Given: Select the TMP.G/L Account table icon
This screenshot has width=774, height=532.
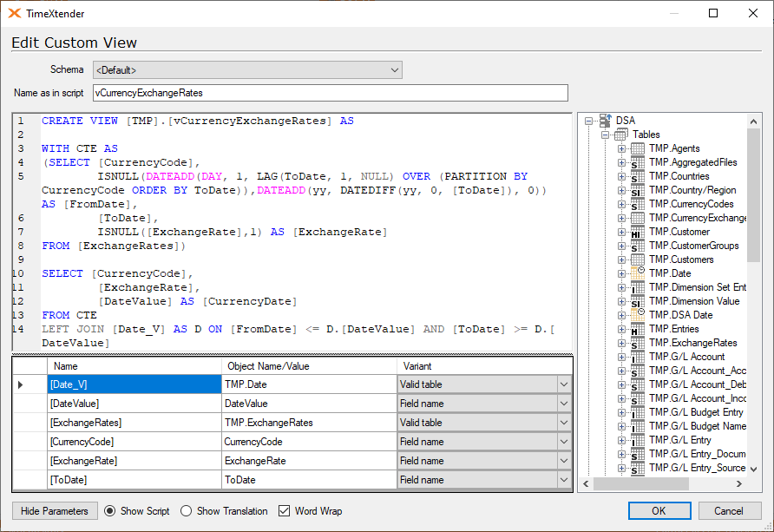Looking at the screenshot, I should (x=638, y=357).
